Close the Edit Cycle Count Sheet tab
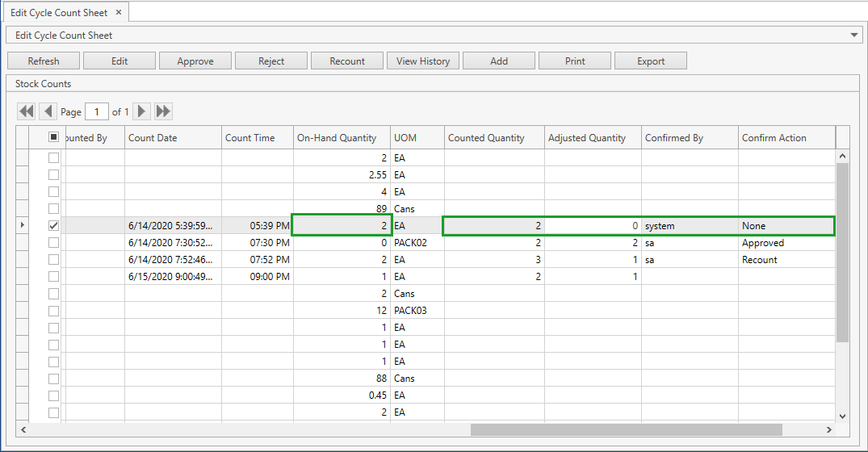 tap(119, 13)
